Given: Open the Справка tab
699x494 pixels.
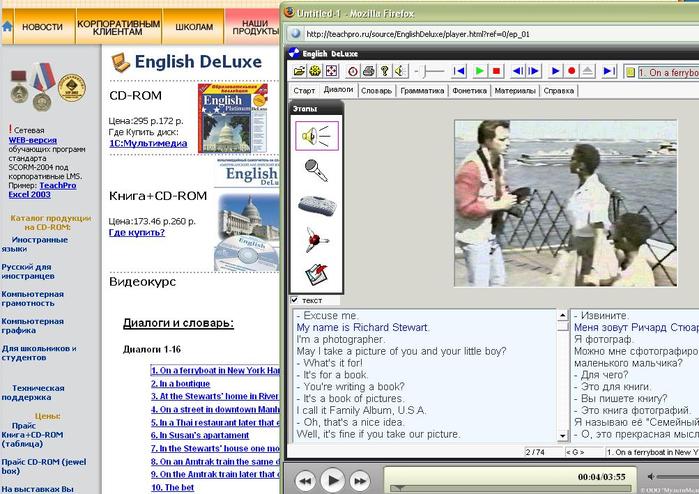Looking at the screenshot, I should 559,91.
